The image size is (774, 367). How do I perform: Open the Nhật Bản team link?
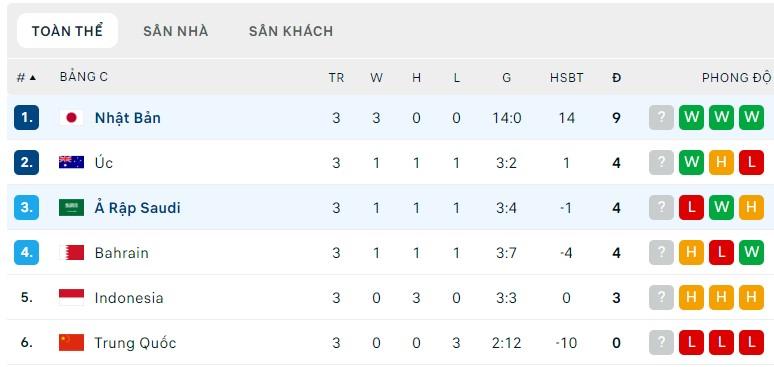point(127,118)
